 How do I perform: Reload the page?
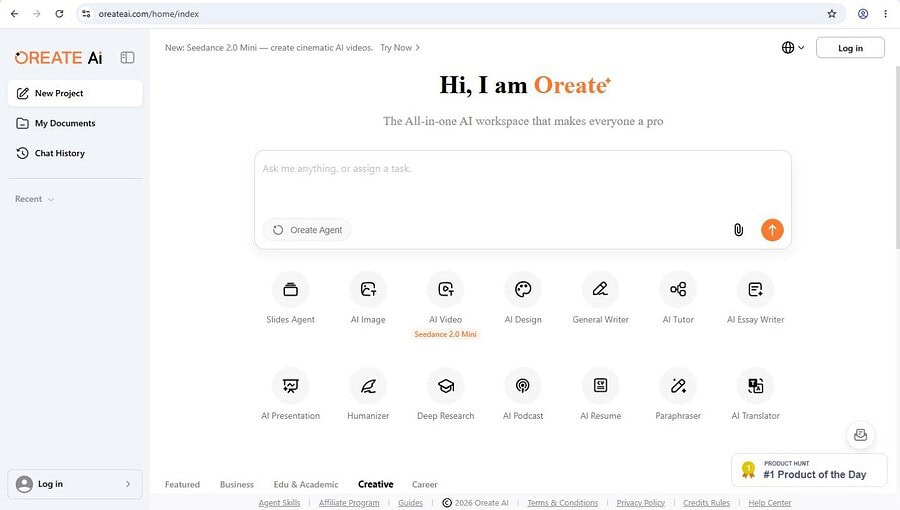coord(59,14)
